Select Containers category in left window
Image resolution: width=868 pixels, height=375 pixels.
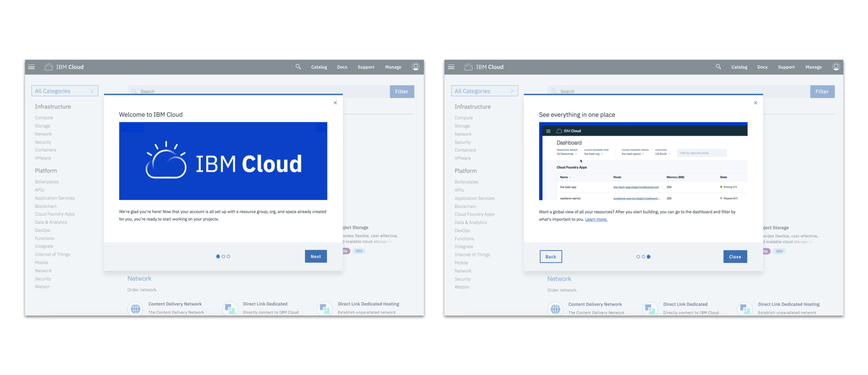45,150
